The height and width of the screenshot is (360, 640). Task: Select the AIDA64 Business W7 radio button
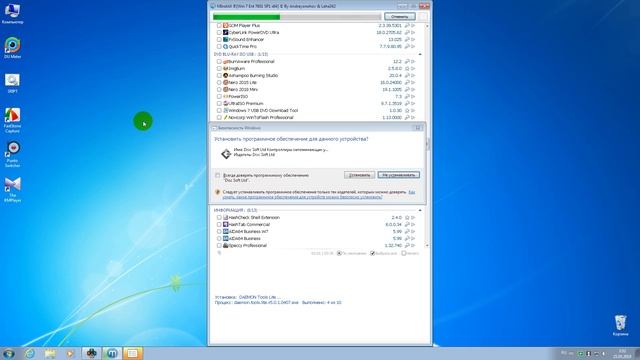point(219,231)
